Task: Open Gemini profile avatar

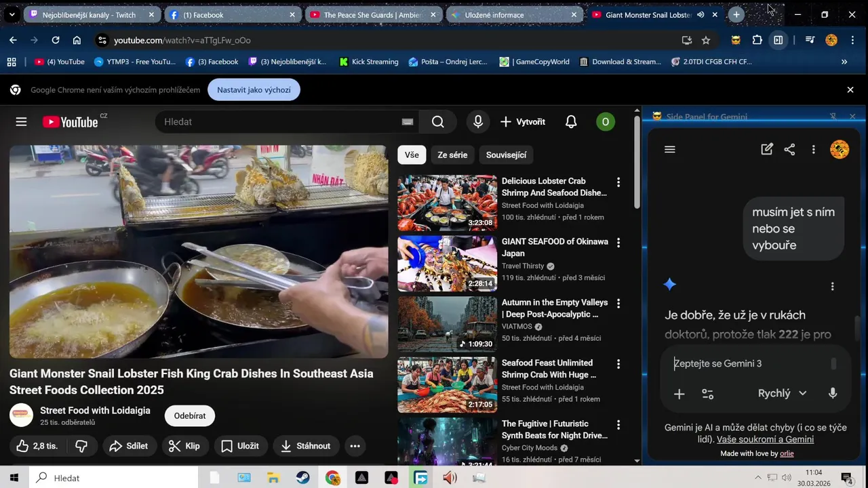Action: point(840,150)
